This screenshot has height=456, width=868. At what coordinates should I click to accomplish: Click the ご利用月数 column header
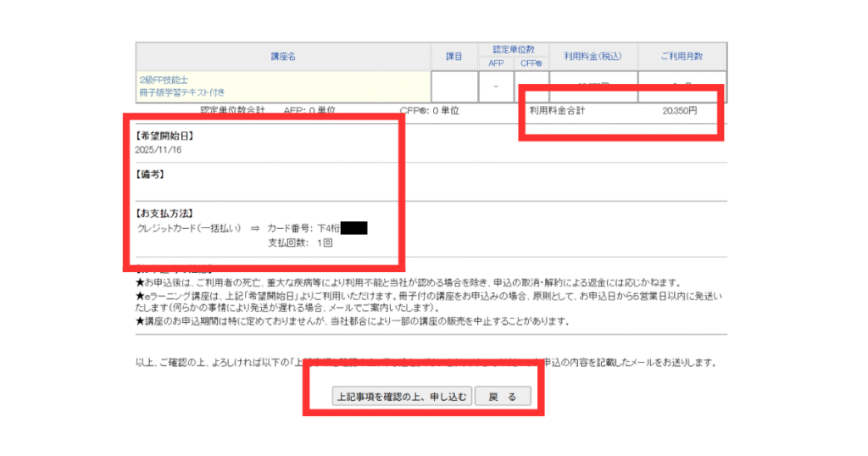pyautogui.click(x=682, y=56)
